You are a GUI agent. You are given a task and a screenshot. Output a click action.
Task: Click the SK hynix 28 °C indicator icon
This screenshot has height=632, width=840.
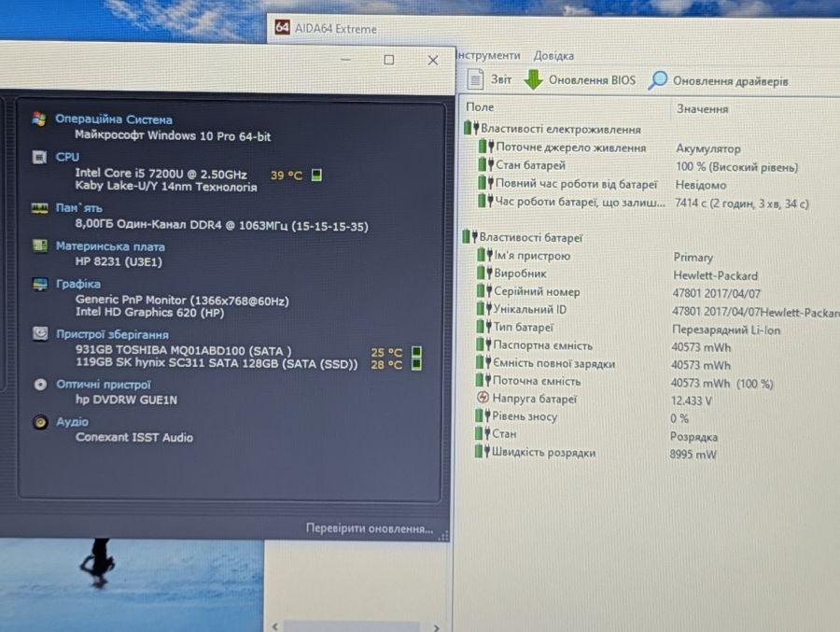416,364
